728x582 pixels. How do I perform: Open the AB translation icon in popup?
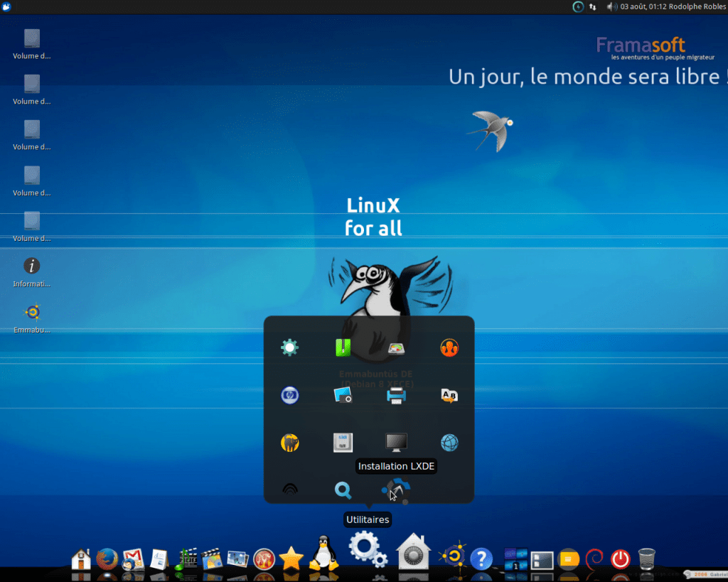(x=449, y=396)
